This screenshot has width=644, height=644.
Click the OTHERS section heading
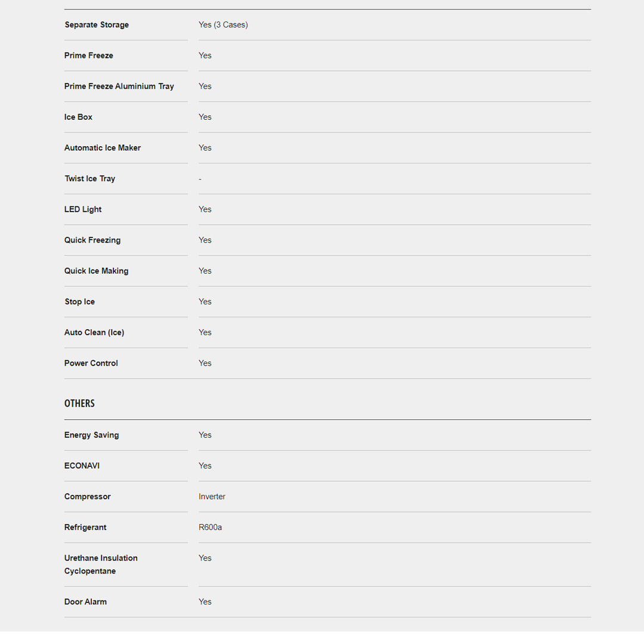pyautogui.click(x=79, y=404)
